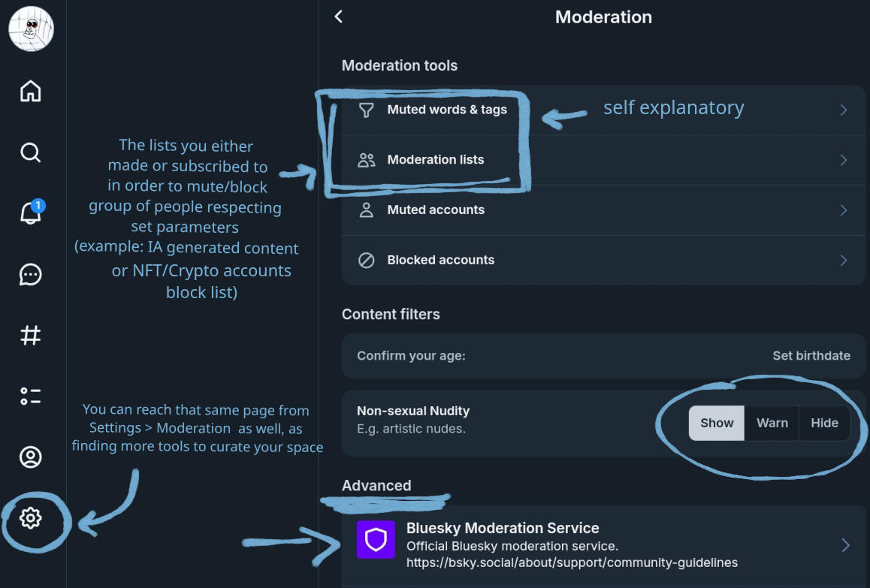Open the Lists icon in sidebar
Screen dimensions: 870x588
pyautogui.click(x=30, y=397)
